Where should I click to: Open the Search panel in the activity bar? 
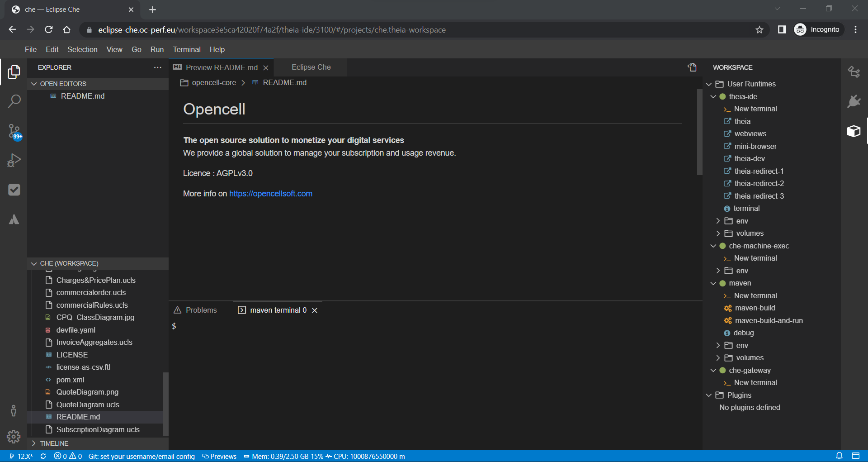tap(14, 100)
